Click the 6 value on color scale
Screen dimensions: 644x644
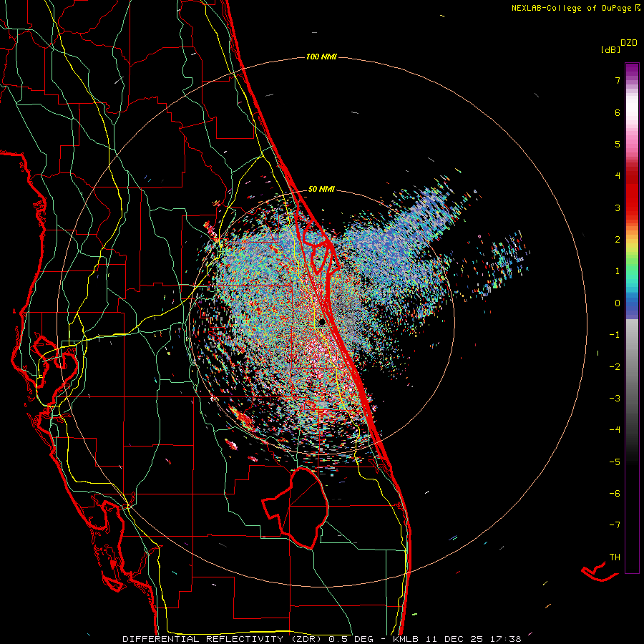pos(618,112)
